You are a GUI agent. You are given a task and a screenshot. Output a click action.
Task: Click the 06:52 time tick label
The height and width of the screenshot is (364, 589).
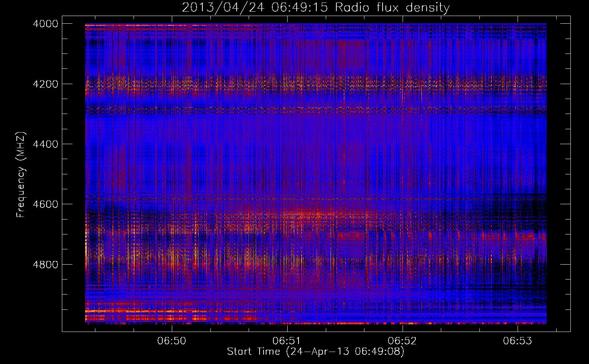[402, 341]
